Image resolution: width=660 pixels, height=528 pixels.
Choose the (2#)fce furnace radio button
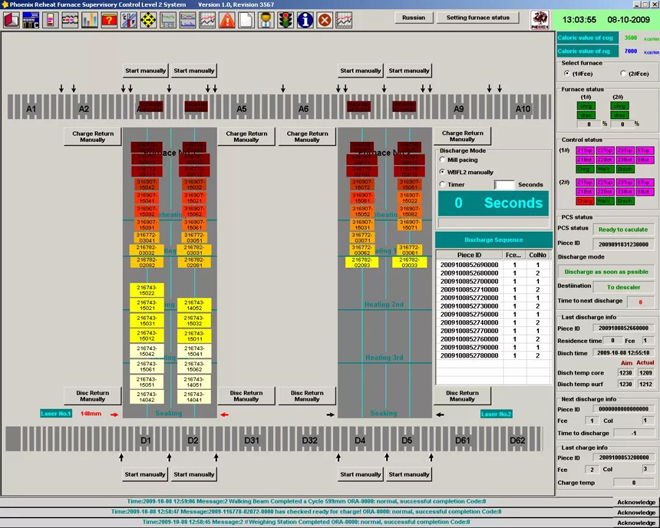pos(623,74)
